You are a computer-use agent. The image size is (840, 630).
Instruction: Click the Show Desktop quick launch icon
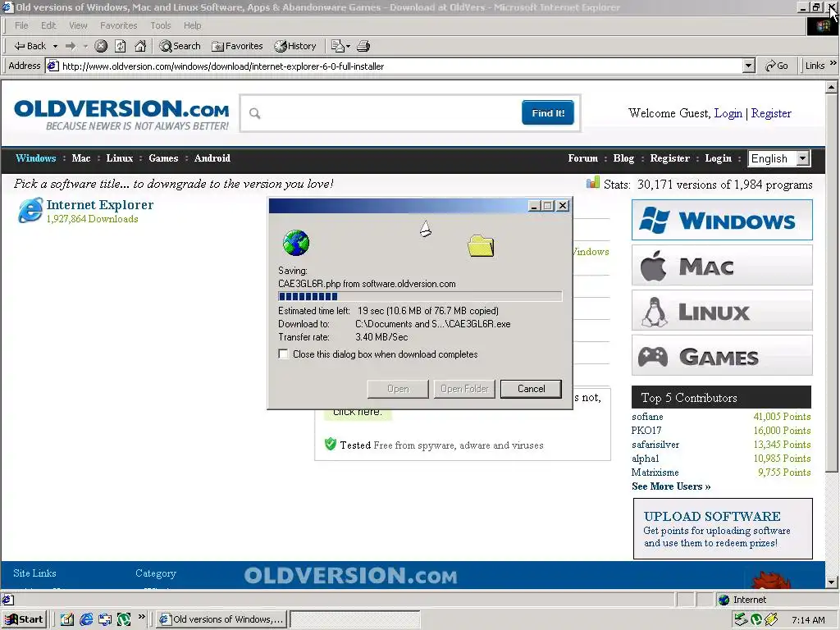[66, 619]
